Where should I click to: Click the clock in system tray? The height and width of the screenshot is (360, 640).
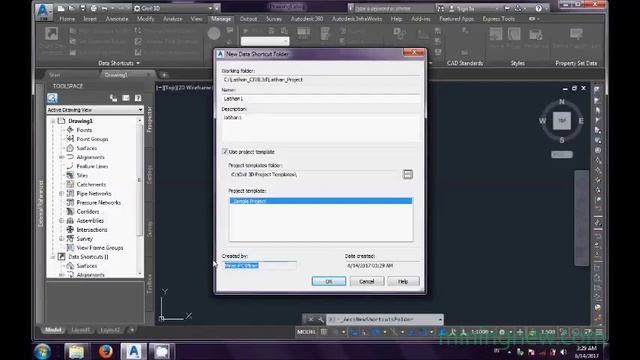587,351
